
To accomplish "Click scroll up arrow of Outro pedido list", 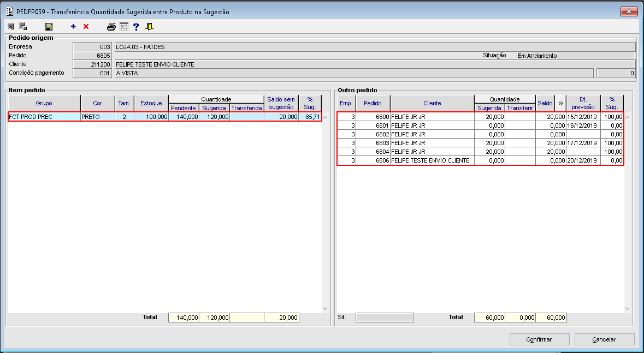I will point(627,117).
